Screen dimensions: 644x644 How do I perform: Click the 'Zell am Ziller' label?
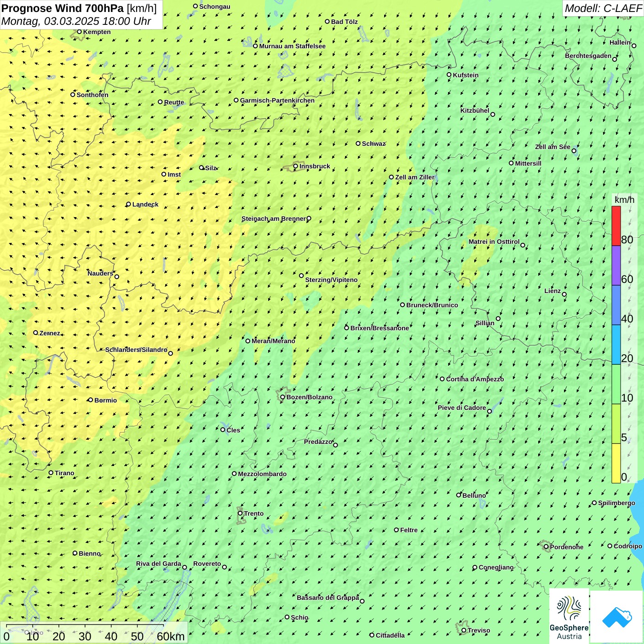(415, 177)
